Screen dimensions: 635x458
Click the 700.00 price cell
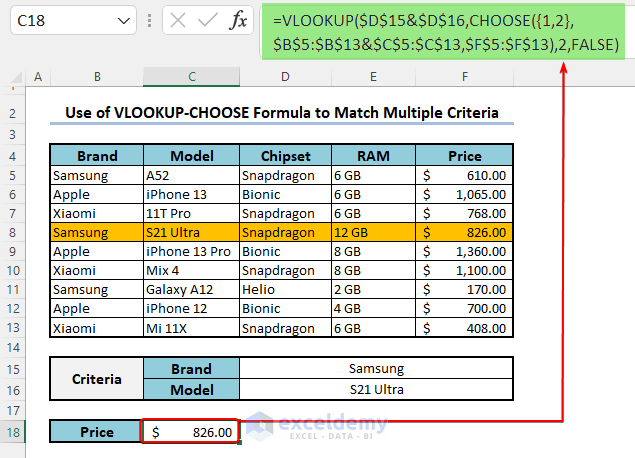click(465, 309)
